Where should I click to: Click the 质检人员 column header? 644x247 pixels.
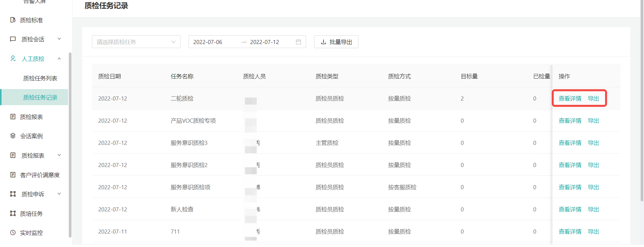tap(254, 76)
